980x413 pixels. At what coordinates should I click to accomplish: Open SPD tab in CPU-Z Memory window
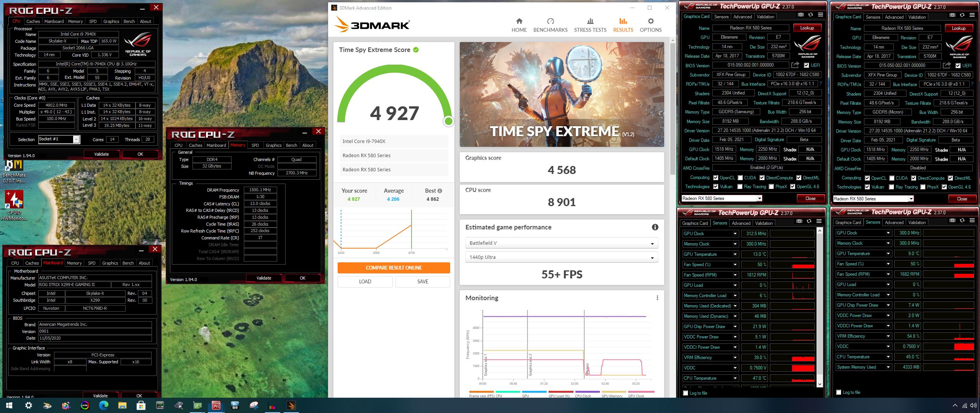tap(255, 145)
